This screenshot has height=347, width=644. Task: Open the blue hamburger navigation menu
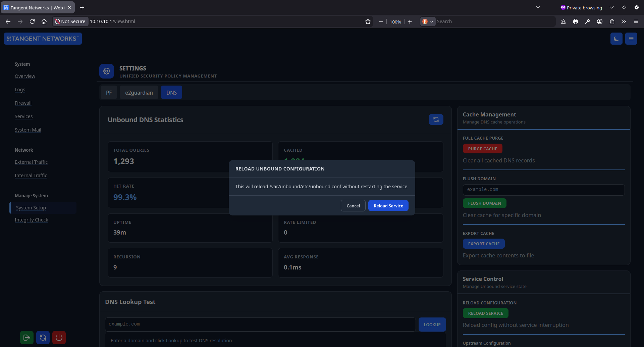tap(631, 38)
